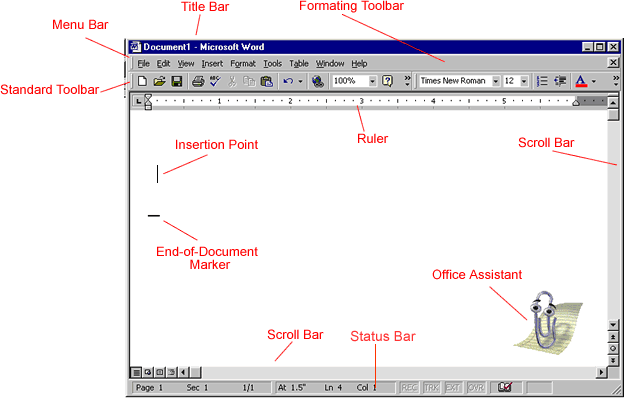624x398 pixels.
Task: Click the vertical scroll box thumb
Action: [x=613, y=115]
